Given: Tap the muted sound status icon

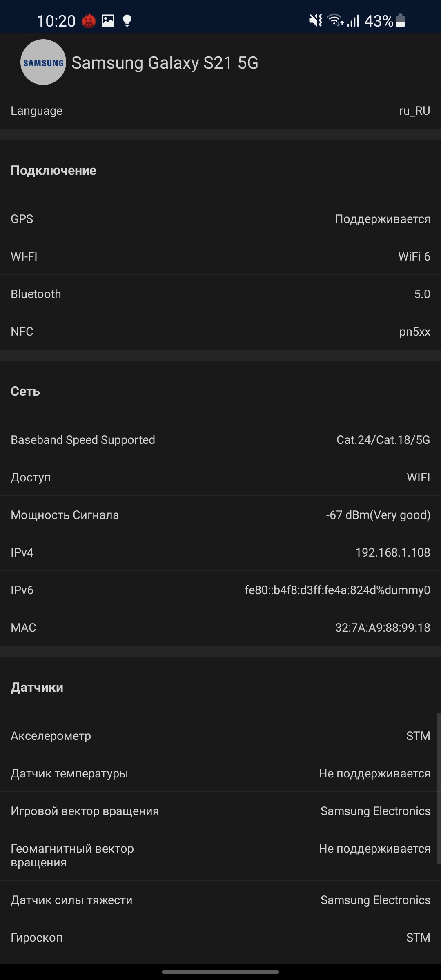Looking at the screenshot, I should 316,20.
